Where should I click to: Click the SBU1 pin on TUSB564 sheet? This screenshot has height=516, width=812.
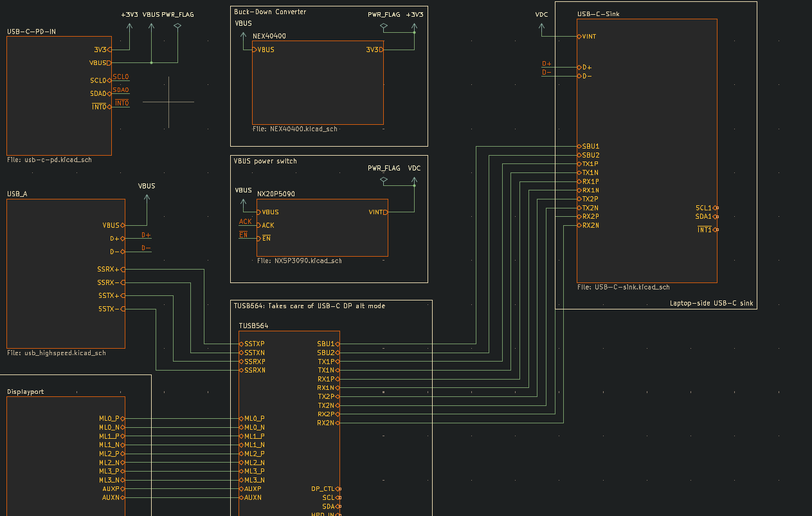pos(329,344)
